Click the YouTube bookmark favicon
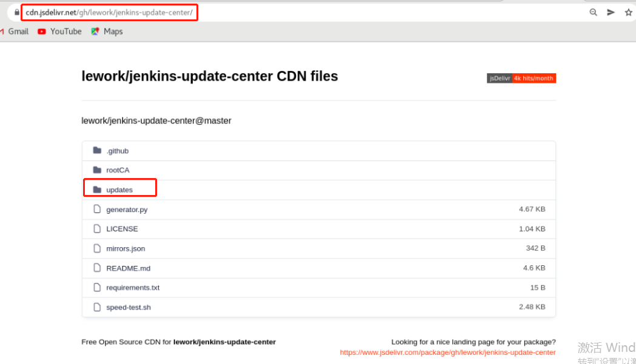The image size is (636, 364). click(41, 31)
